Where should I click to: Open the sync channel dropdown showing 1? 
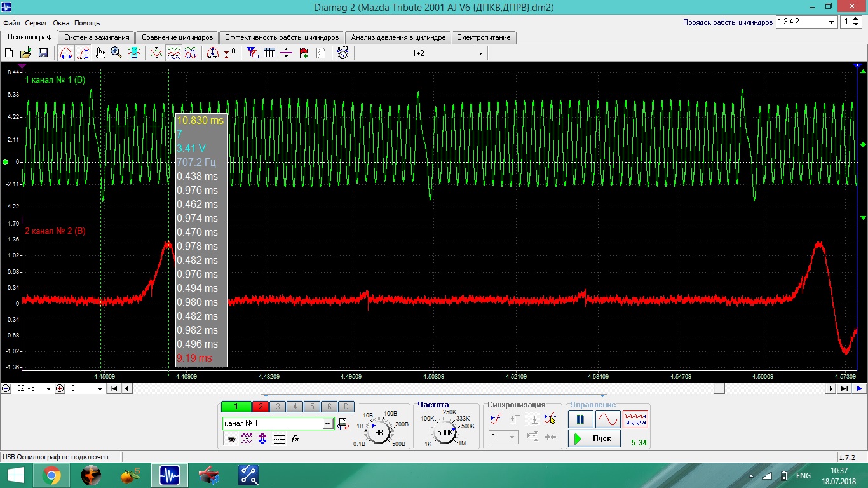point(503,437)
